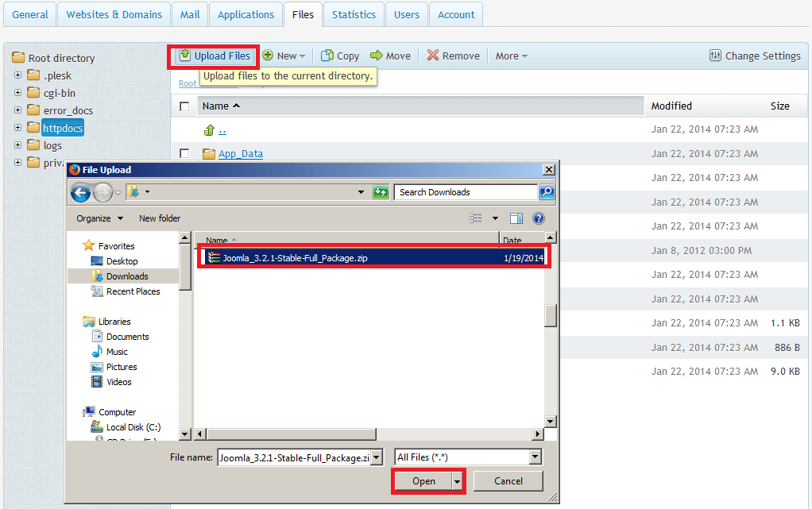
Task: Click the Open button in dialog
Action: pos(423,481)
